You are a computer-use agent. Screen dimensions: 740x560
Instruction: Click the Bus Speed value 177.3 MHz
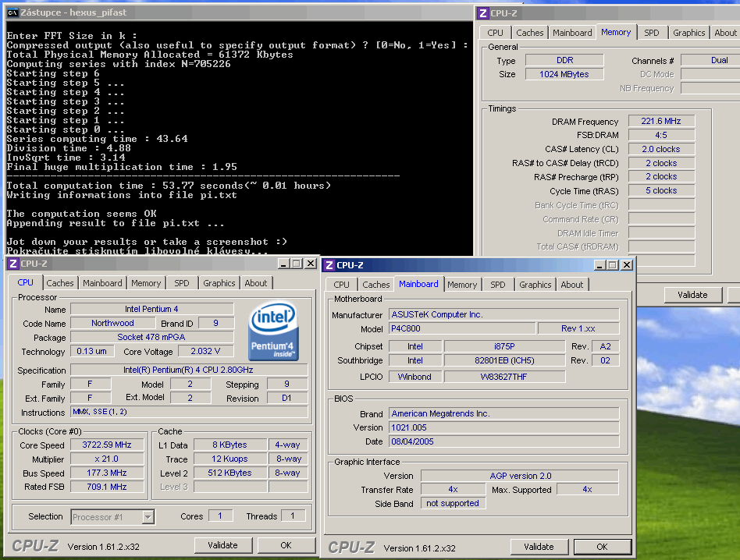click(107, 473)
